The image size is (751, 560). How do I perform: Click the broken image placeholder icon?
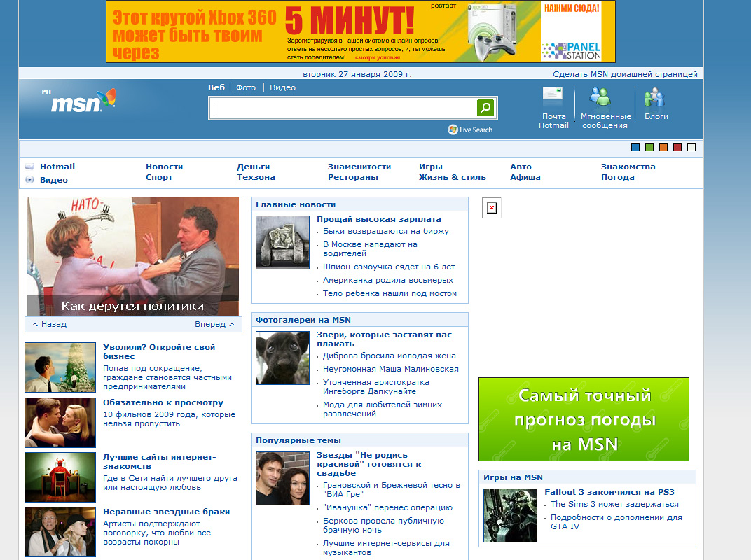[x=491, y=208]
